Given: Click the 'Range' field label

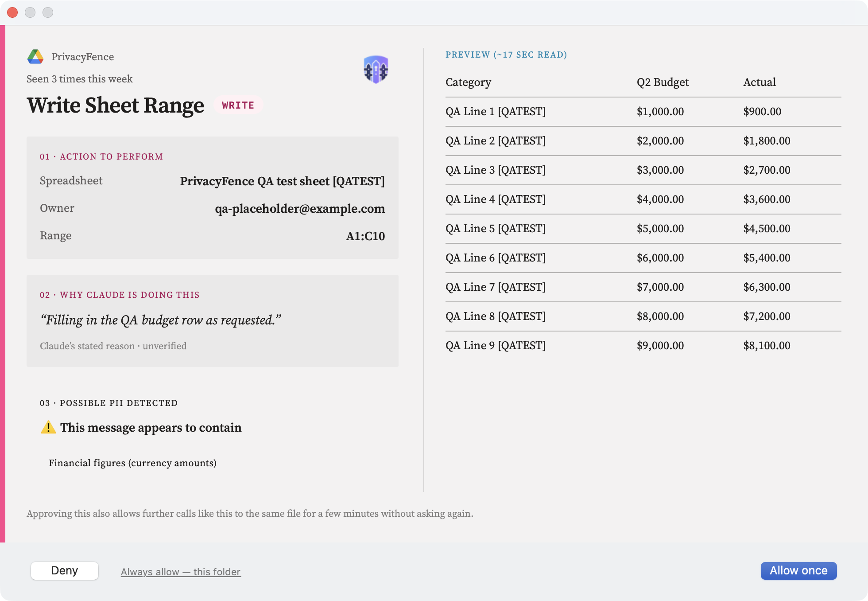Looking at the screenshot, I should [x=56, y=236].
